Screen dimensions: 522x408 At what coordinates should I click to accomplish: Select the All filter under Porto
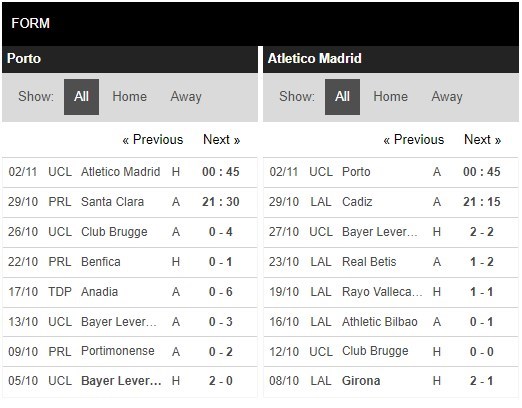pos(81,97)
